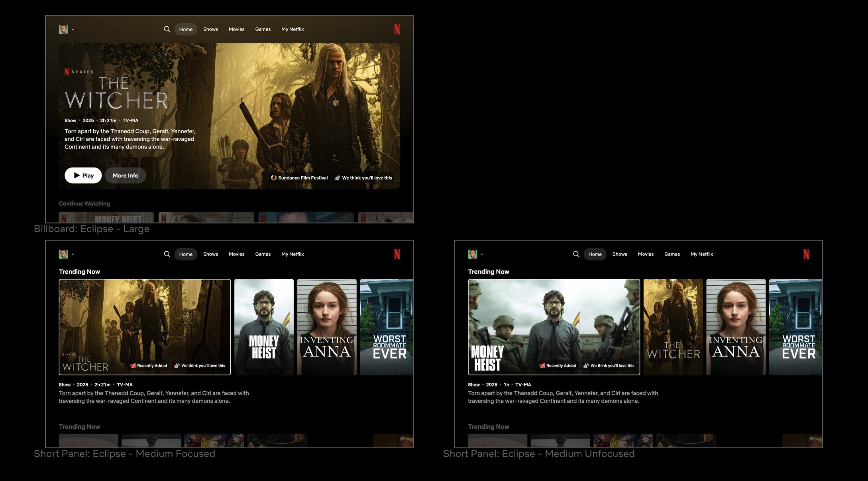
Task: Open Money Heist thumbnail in Continue Watching row
Action: (x=106, y=217)
